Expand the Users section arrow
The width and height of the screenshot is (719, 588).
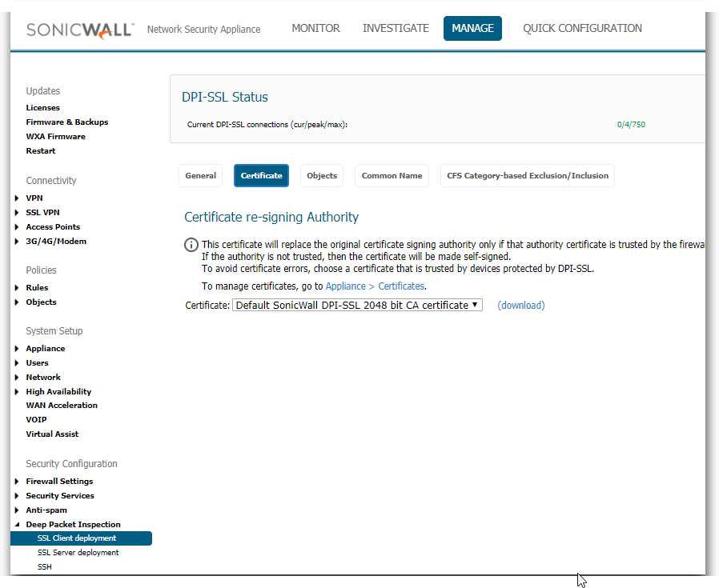(x=17, y=363)
